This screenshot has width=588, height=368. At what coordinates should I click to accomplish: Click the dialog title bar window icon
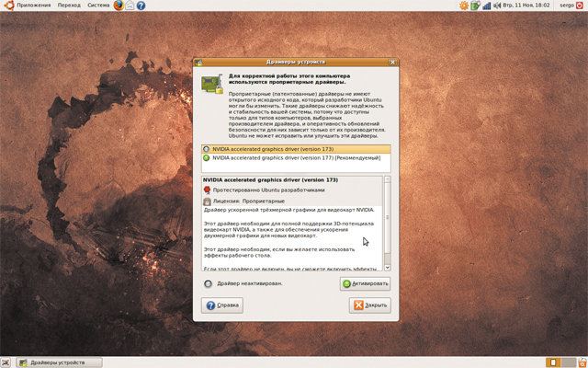pyautogui.click(x=198, y=63)
